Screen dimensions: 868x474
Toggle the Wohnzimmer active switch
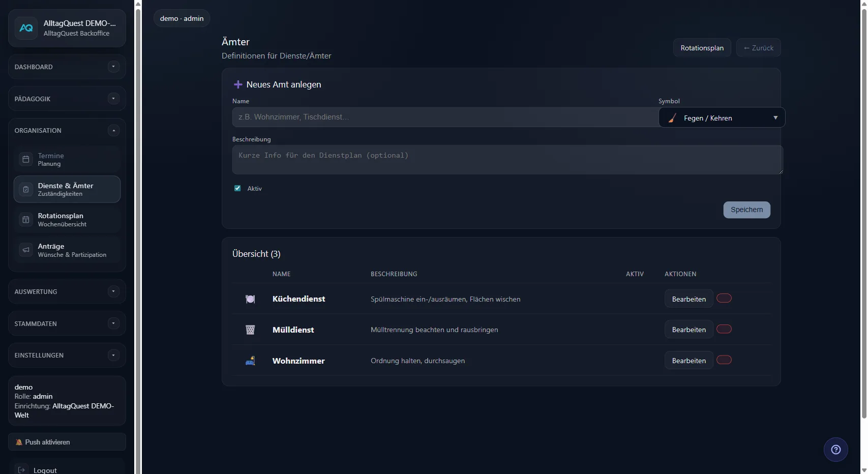click(x=724, y=360)
